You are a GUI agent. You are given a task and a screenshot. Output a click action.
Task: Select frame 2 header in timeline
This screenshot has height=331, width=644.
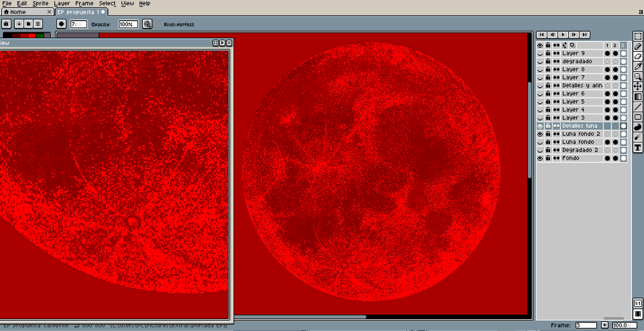coord(615,45)
